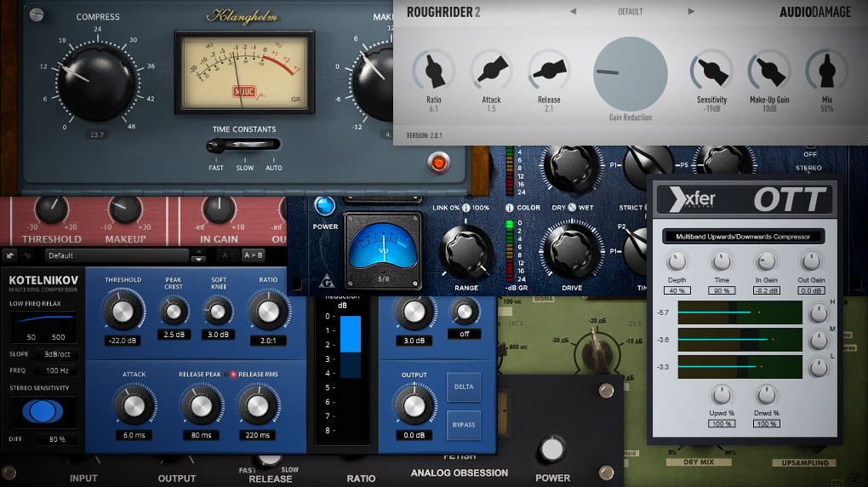Click the Kotelnikov RATIO knob
Screen dimensions: 868x487
click(x=268, y=312)
